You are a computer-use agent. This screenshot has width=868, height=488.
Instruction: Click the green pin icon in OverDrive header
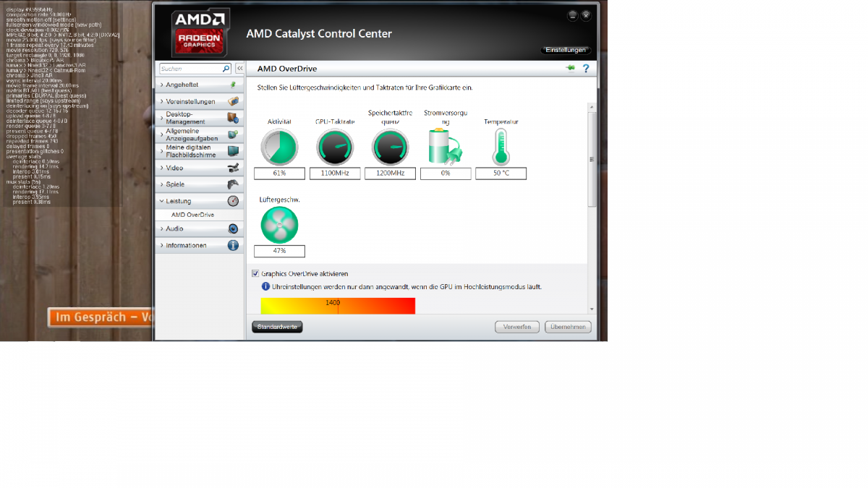(x=571, y=68)
